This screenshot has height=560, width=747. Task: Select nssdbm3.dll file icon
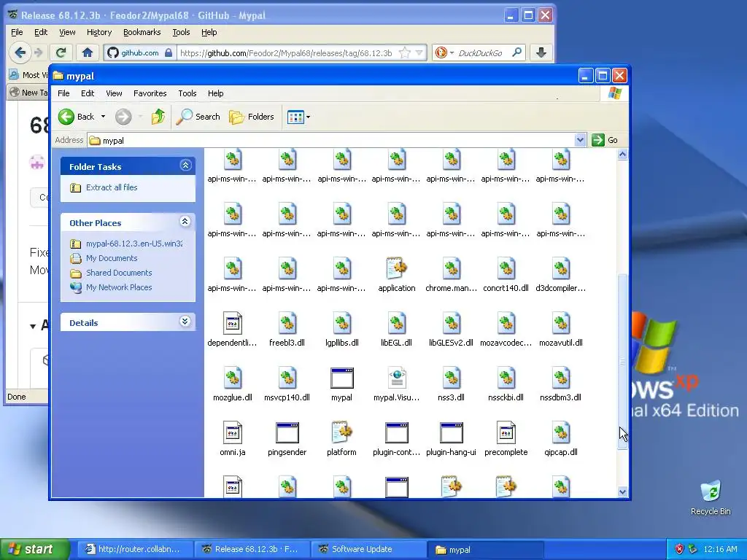pyautogui.click(x=561, y=378)
